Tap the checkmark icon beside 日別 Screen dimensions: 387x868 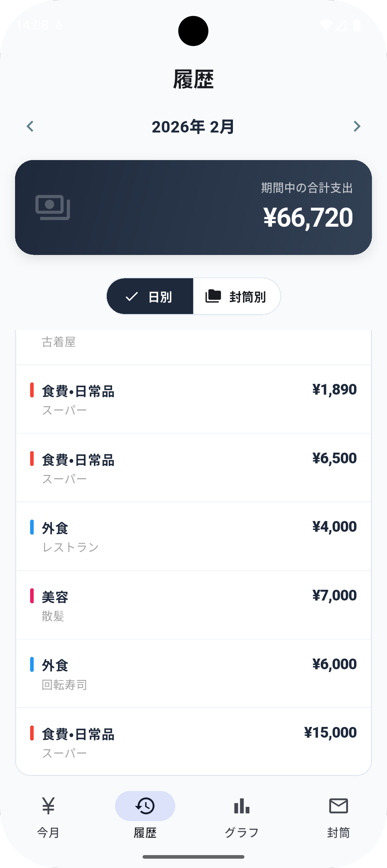tap(132, 296)
